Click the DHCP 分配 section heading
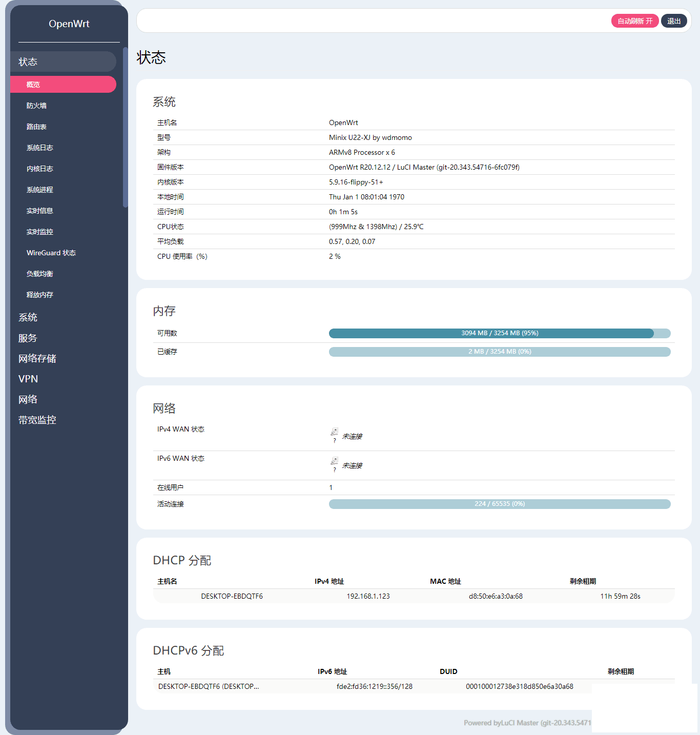The image size is (700, 735). click(x=182, y=560)
